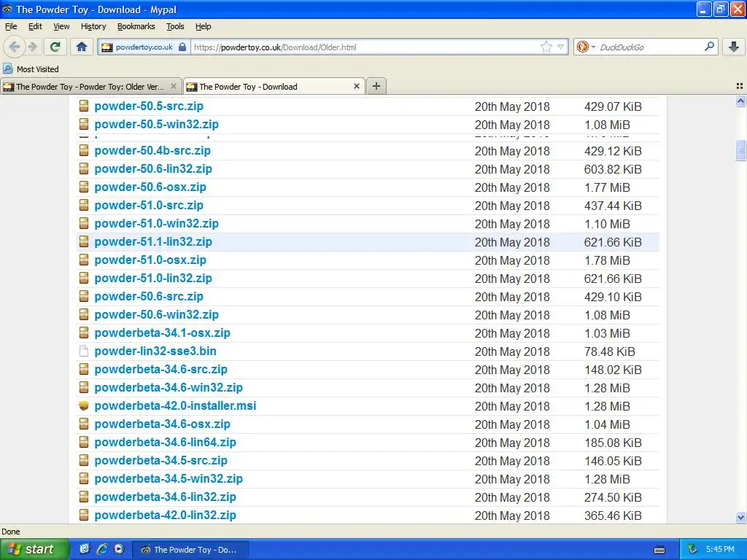Click archive icon beside powderbeta-34.6-osx.zip
Image resolution: width=747 pixels, height=560 pixels.
tap(84, 424)
